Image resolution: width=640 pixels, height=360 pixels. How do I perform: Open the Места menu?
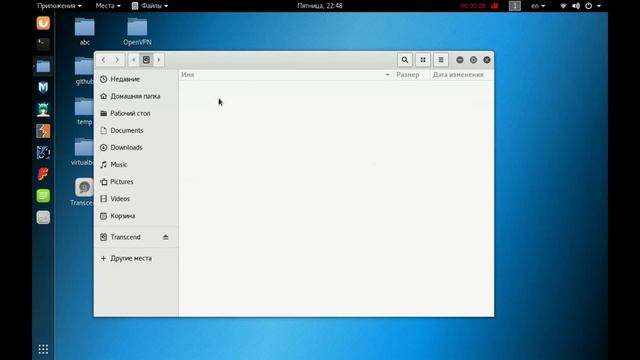(x=108, y=6)
